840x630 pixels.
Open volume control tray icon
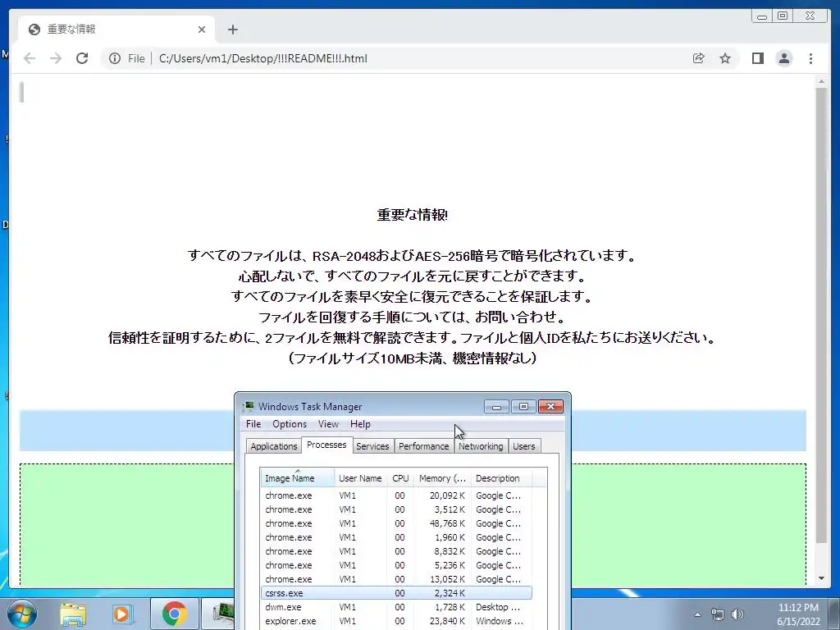click(x=737, y=614)
